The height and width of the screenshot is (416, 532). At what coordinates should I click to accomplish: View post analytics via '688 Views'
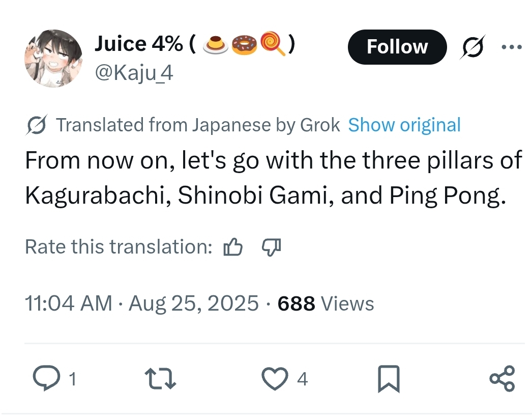coord(326,303)
